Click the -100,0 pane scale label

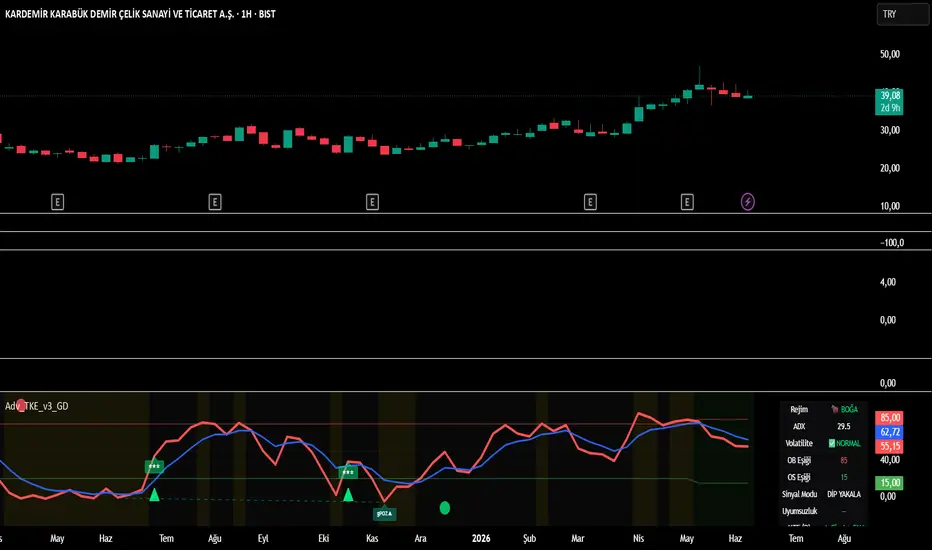pyautogui.click(x=892, y=243)
